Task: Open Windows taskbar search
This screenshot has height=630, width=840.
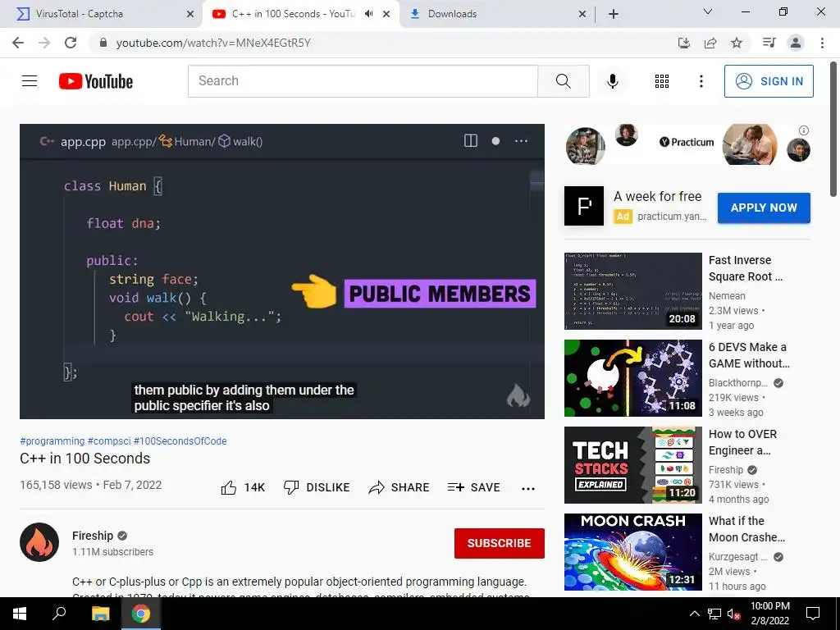Action: pyautogui.click(x=59, y=614)
